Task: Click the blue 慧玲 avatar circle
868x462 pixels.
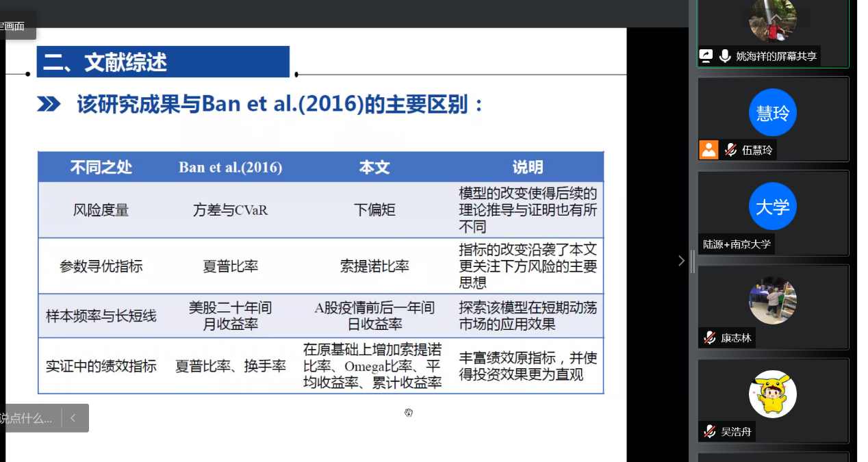Action: point(772,112)
